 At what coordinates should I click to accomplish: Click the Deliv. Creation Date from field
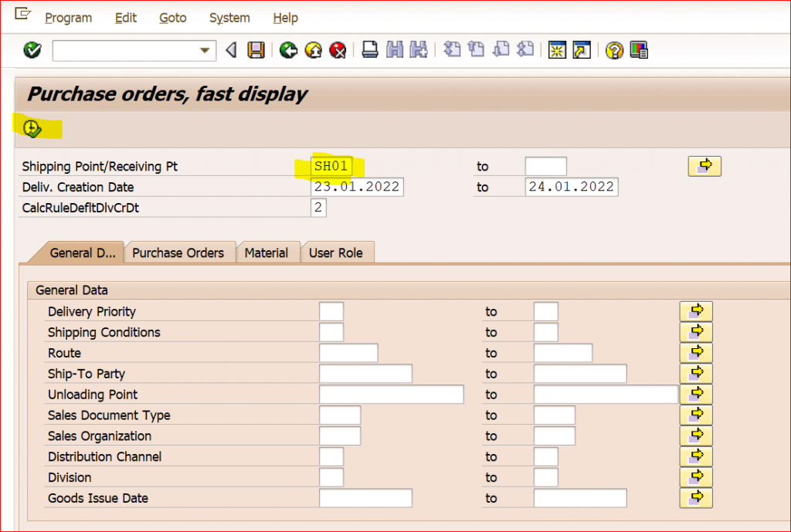[357, 187]
